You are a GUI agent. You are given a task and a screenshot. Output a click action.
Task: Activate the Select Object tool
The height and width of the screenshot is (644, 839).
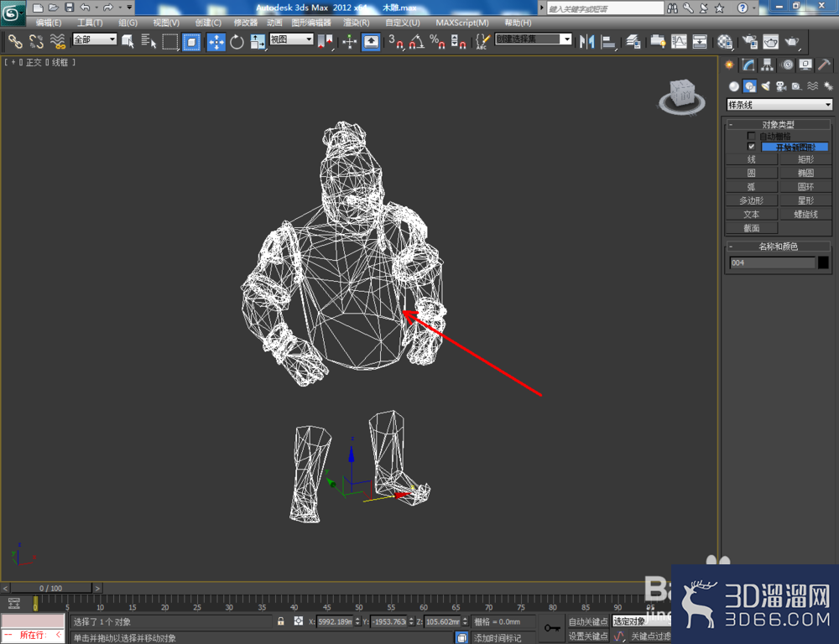[128, 41]
